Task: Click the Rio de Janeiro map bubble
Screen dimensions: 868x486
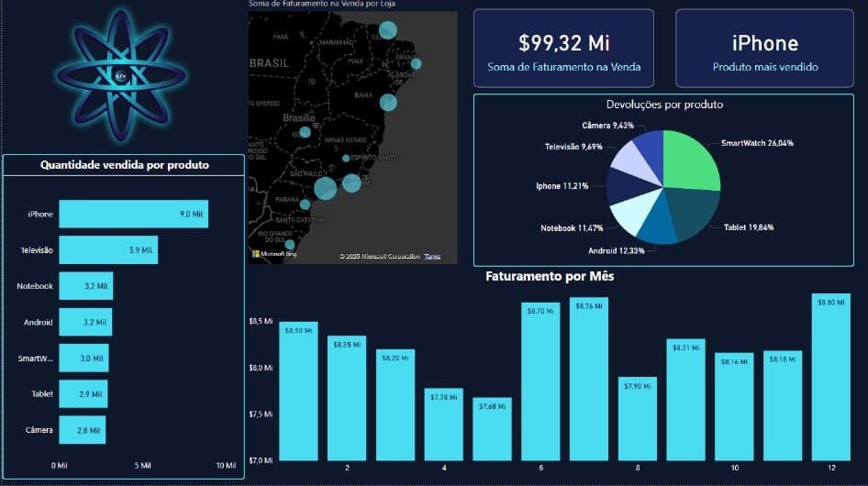Action: pos(351,182)
